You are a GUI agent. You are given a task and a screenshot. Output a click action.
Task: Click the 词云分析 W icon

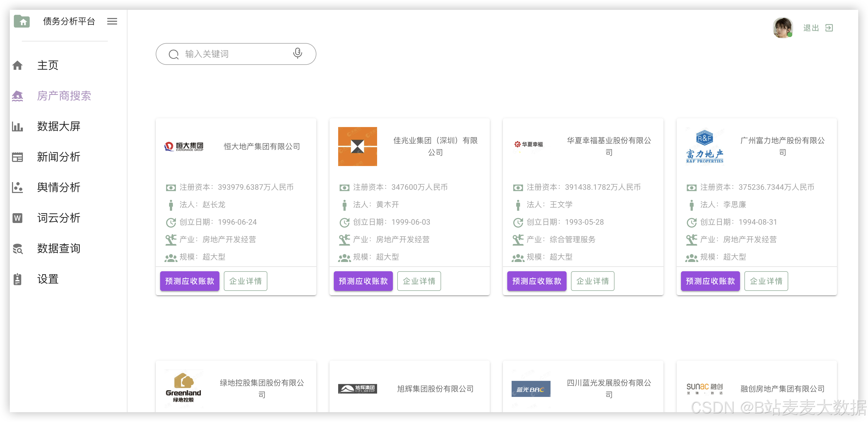pyautogui.click(x=17, y=218)
